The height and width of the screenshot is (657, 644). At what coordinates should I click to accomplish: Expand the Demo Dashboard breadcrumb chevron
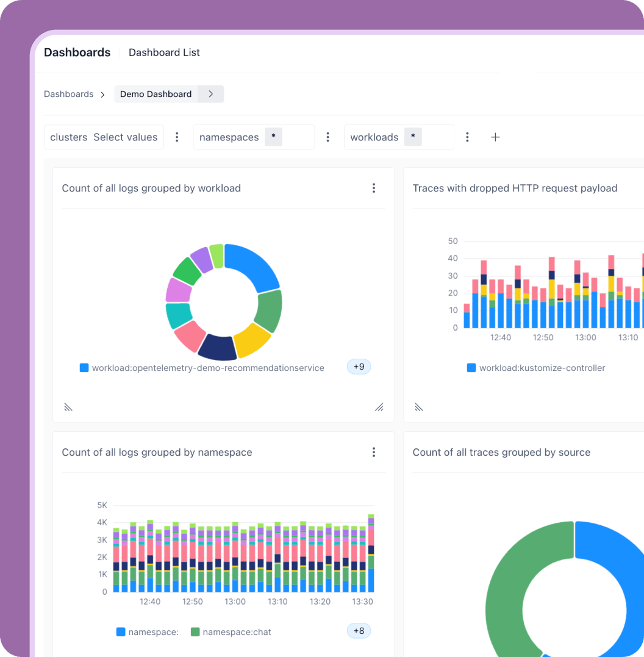(211, 94)
